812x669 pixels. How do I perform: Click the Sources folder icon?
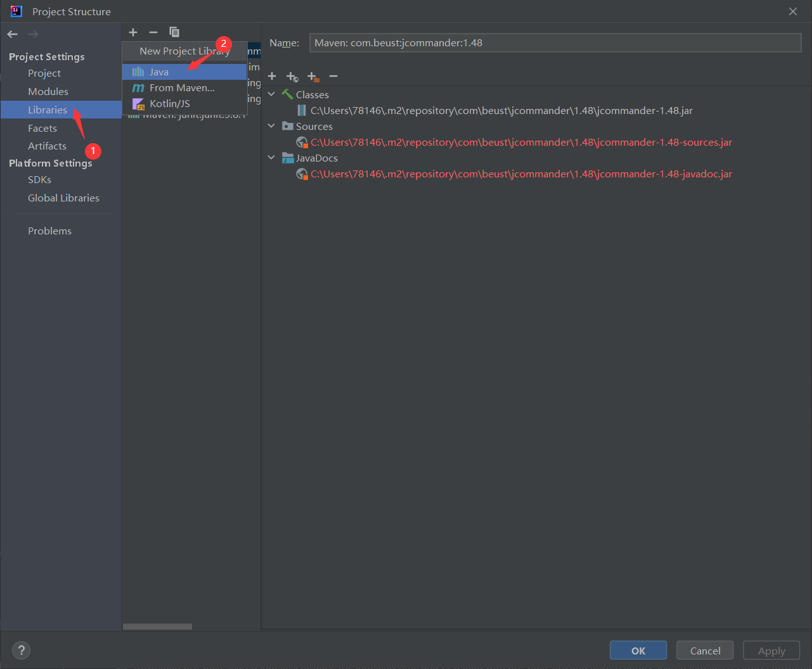point(288,126)
